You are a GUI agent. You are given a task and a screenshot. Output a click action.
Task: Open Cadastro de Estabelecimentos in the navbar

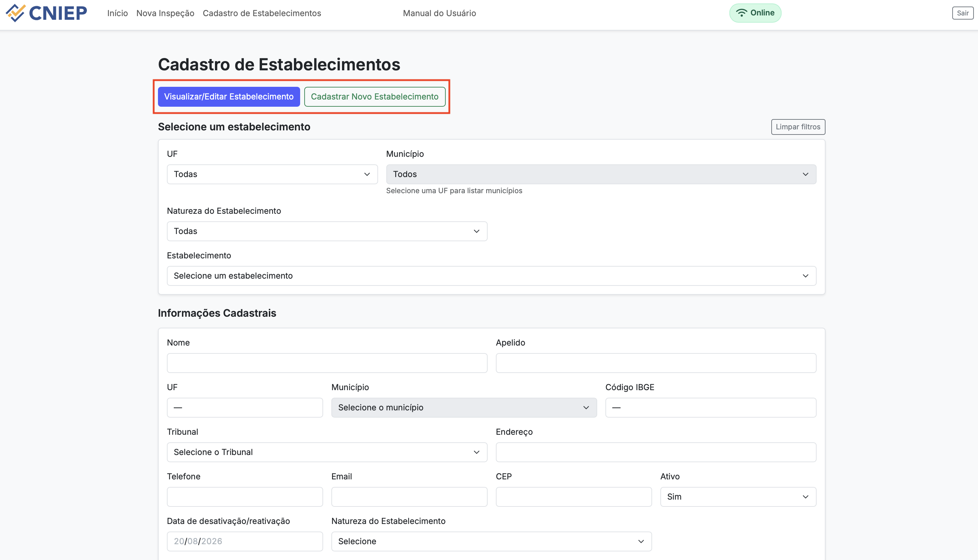[x=262, y=13]
